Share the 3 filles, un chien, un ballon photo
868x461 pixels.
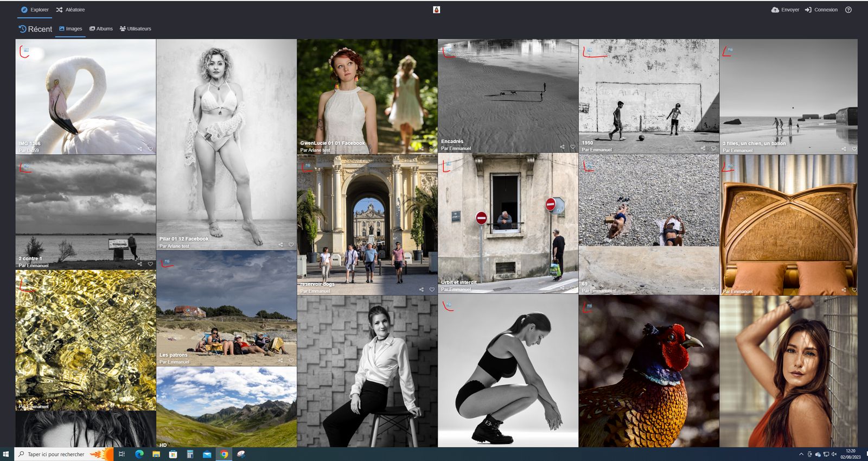[844, 149]
